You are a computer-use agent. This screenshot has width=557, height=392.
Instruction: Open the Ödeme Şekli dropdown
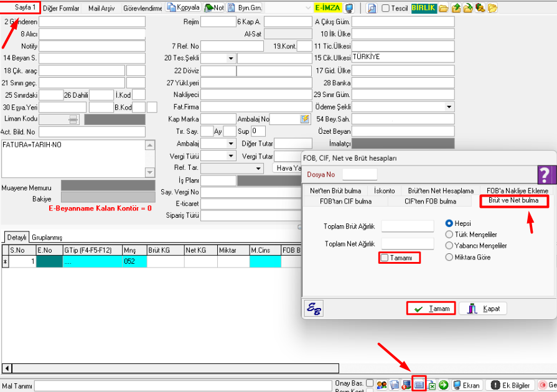[x=449, y=107]
